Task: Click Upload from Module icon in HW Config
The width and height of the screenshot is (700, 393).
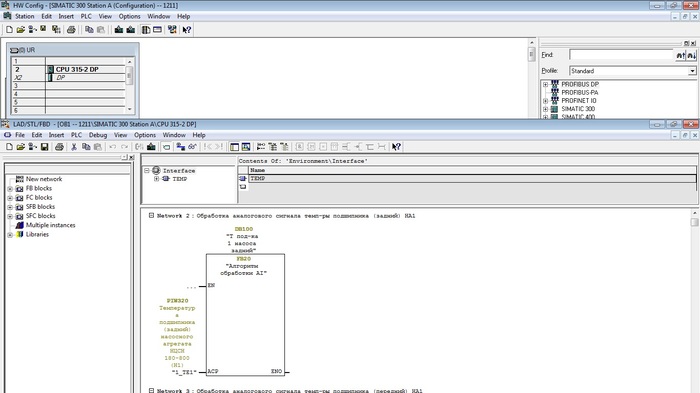Action: [130, 30]
